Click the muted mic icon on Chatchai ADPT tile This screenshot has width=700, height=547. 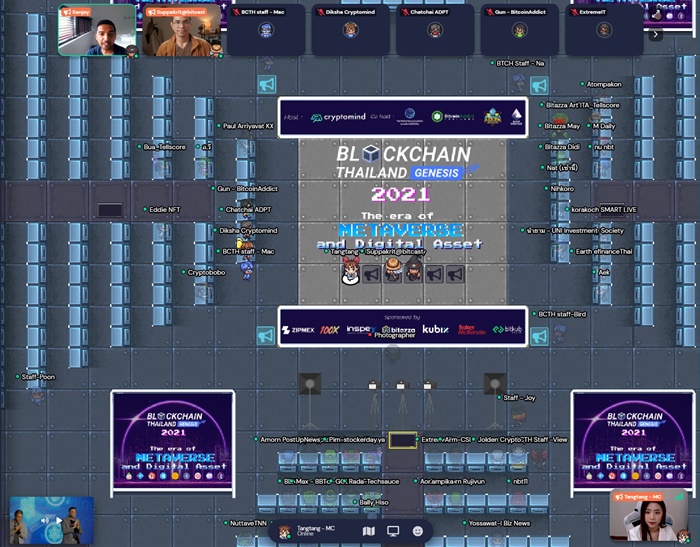tap(405, 12)
